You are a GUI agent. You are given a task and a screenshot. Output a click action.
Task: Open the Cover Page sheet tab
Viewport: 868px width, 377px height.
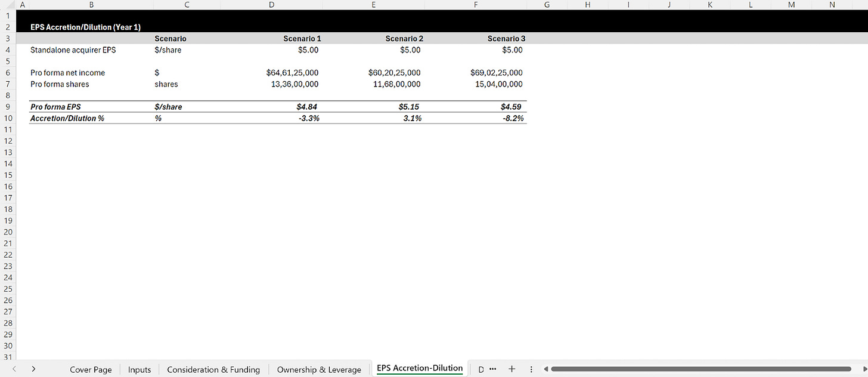(91, 369)
